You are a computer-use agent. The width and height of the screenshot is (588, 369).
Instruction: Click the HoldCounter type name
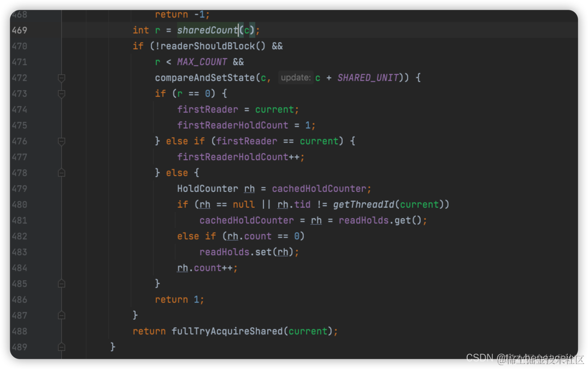coord(208,189)
